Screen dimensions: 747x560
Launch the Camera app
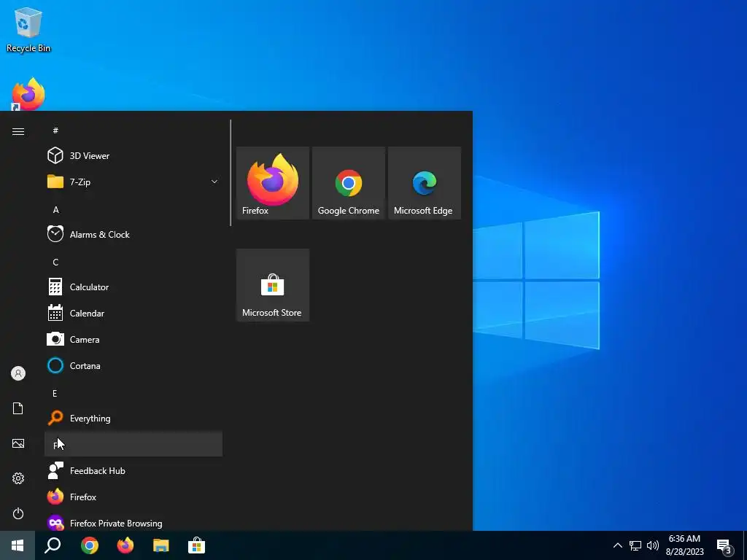133,339
